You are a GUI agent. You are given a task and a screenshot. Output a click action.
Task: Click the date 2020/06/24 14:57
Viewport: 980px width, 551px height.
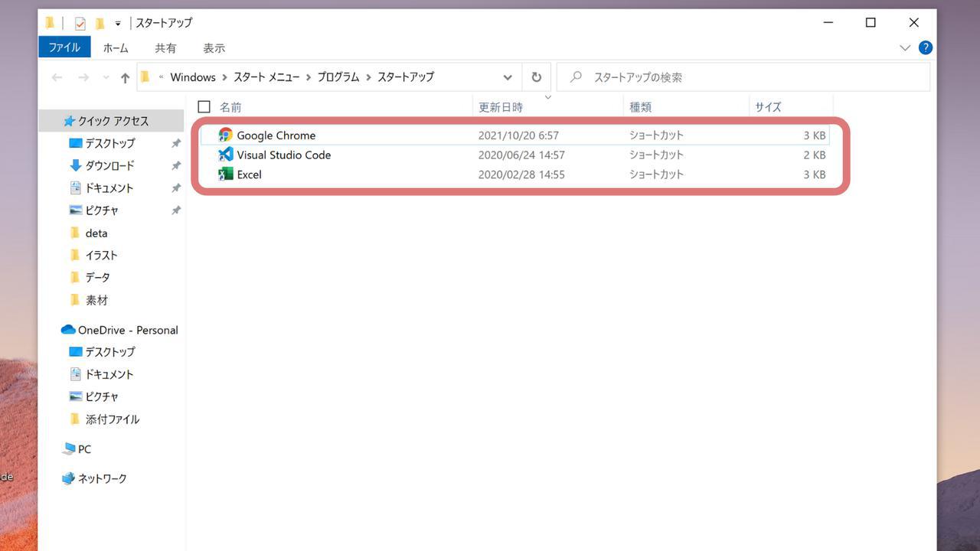click(521, 155)
